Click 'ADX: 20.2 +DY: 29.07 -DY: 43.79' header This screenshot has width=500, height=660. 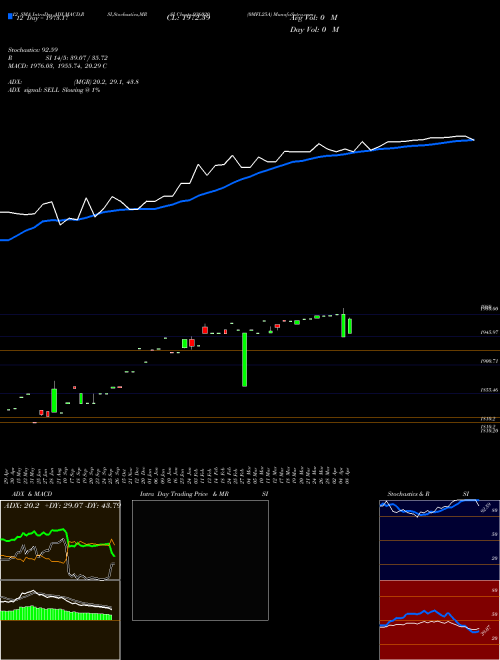[x=62, y=505]
